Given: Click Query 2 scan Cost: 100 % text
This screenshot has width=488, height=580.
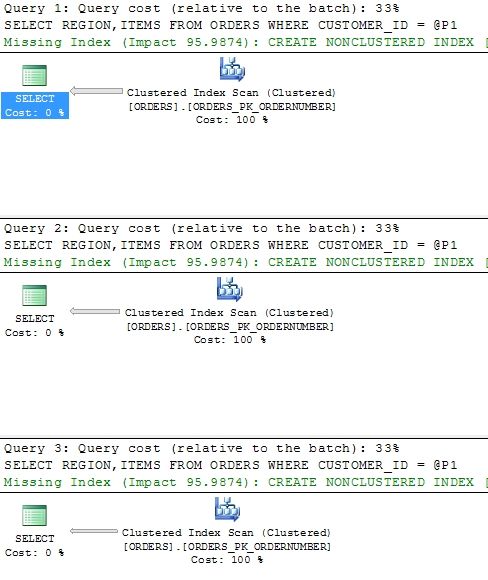Looking at the screenshot, I should [230, 340].
